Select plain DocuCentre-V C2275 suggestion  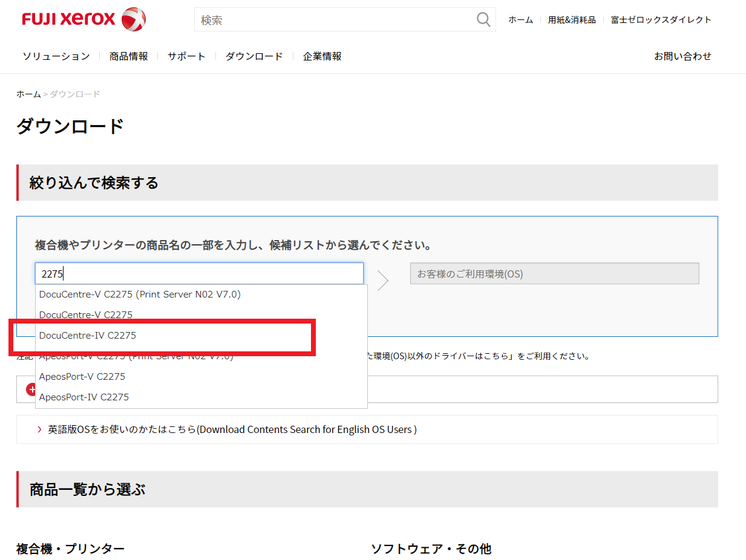(86, 314)
